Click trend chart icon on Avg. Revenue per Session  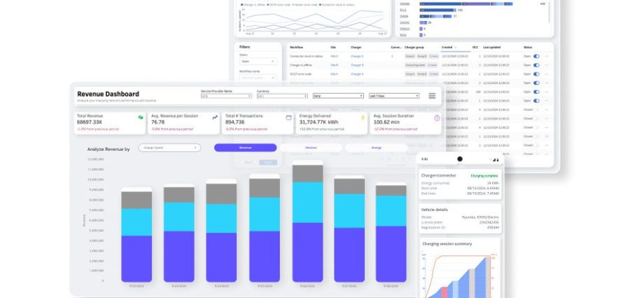point(215,117)
